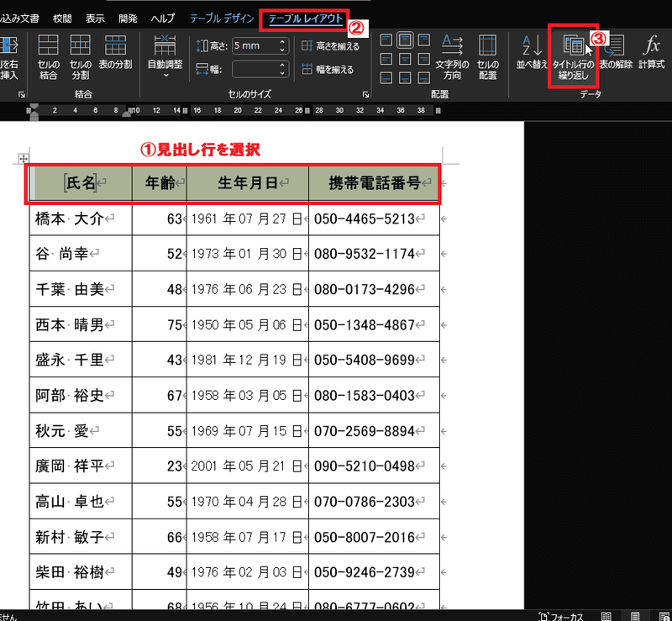
Task: Open dialog launcher left of 結合 group
Action: coord(22,94)
